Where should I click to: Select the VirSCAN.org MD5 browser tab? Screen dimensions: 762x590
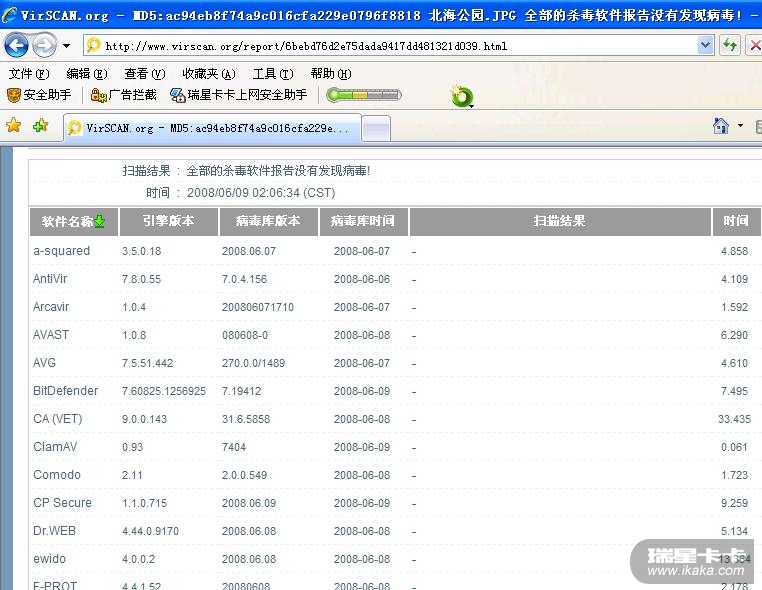click(x=212, y=128)
